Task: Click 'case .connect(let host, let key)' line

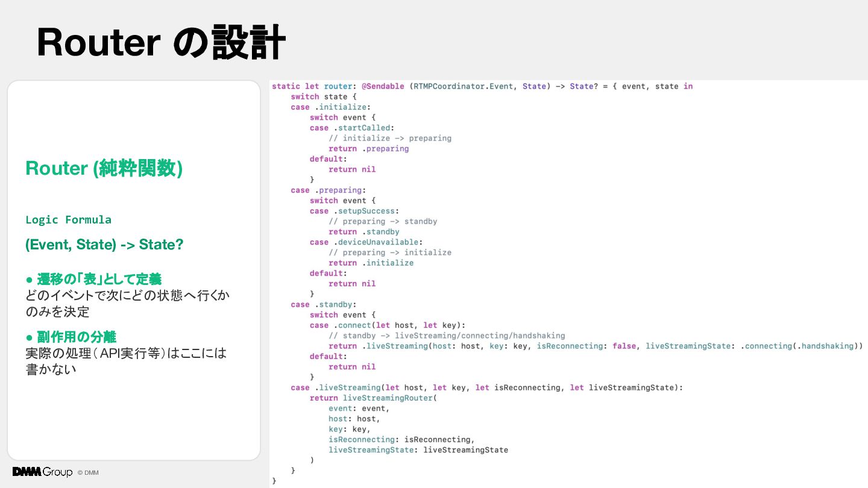Action: pyautogui.click(x=388, y=325)
